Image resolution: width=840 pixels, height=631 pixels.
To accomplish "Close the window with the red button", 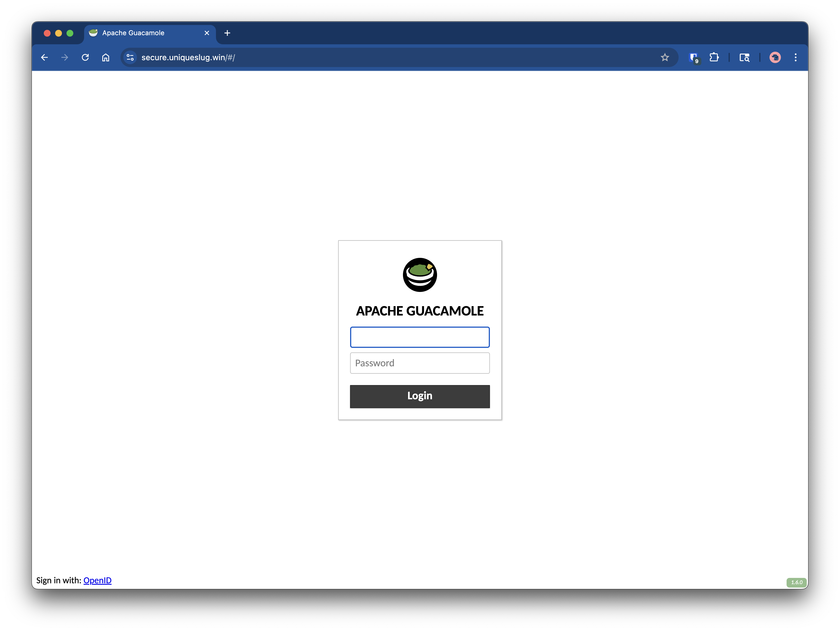I will [x=47, y=33].
